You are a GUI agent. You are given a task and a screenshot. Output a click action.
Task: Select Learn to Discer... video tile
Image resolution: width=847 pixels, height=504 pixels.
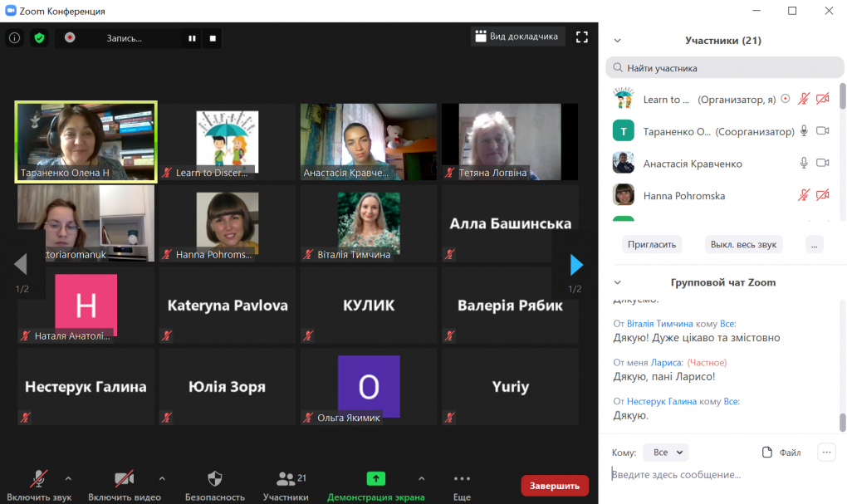point(227,141)
